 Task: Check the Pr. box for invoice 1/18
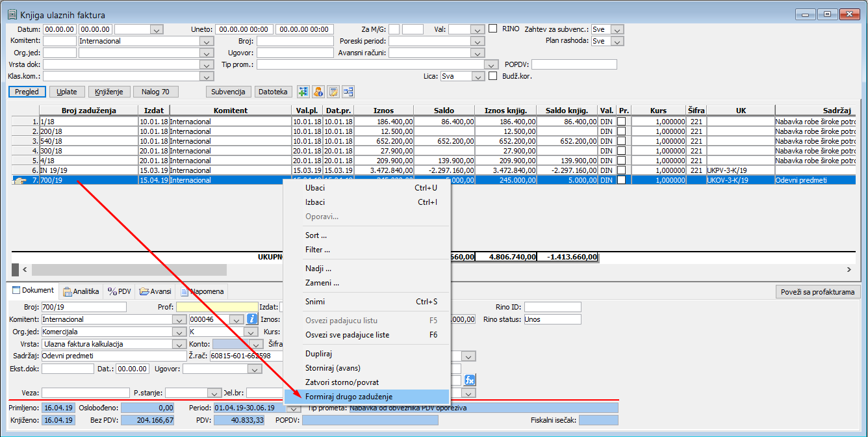(623, 122)
